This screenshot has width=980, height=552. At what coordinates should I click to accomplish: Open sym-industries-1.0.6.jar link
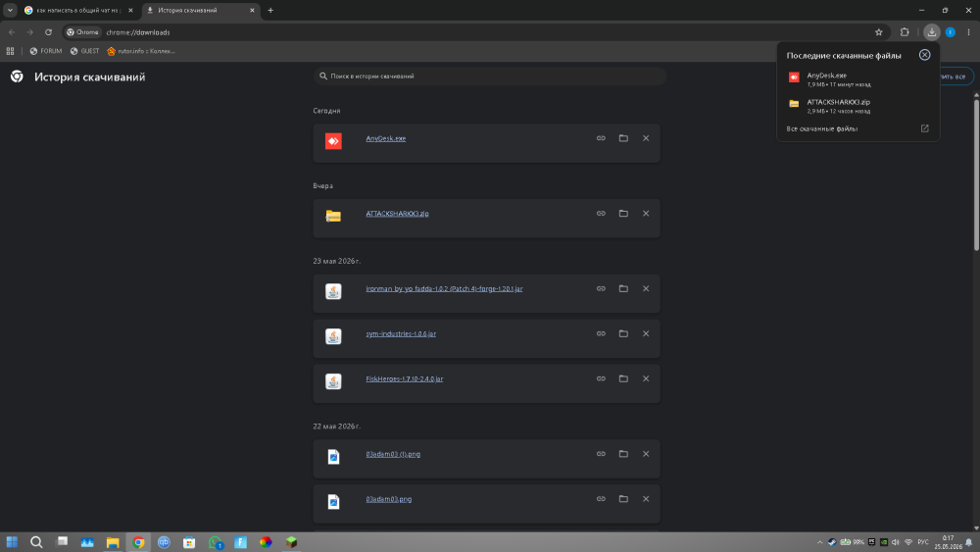[x=401, y=333]
